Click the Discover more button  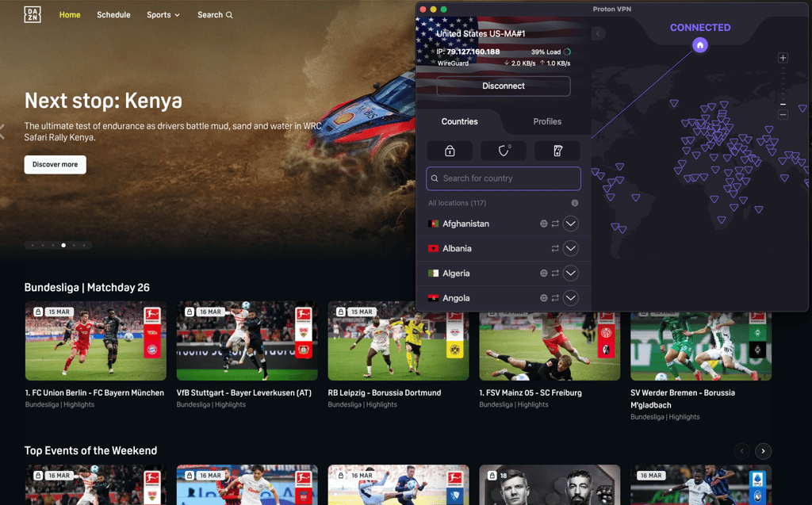pyautogui.click(x=55, y=165)
